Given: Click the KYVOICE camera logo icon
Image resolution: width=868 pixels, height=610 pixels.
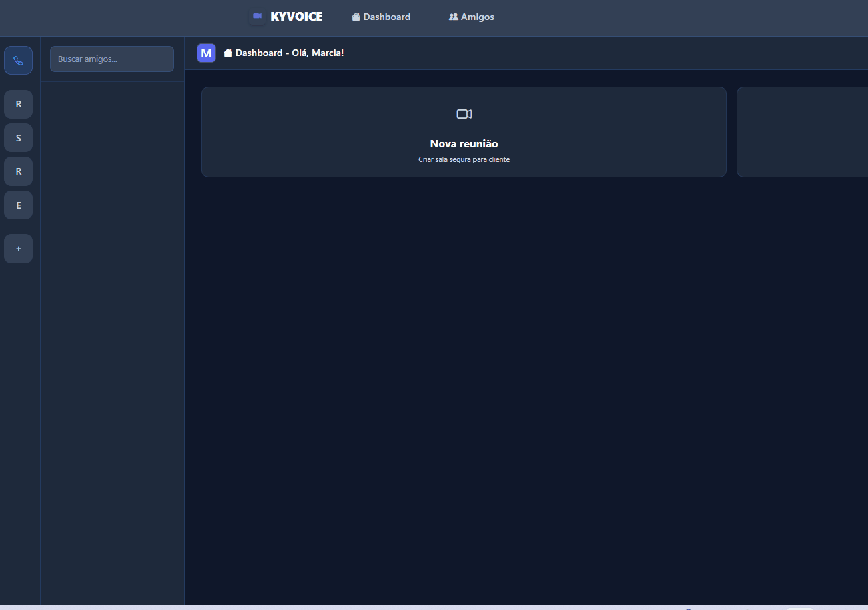Looking at the screenshot, I should tap(257, 17).
